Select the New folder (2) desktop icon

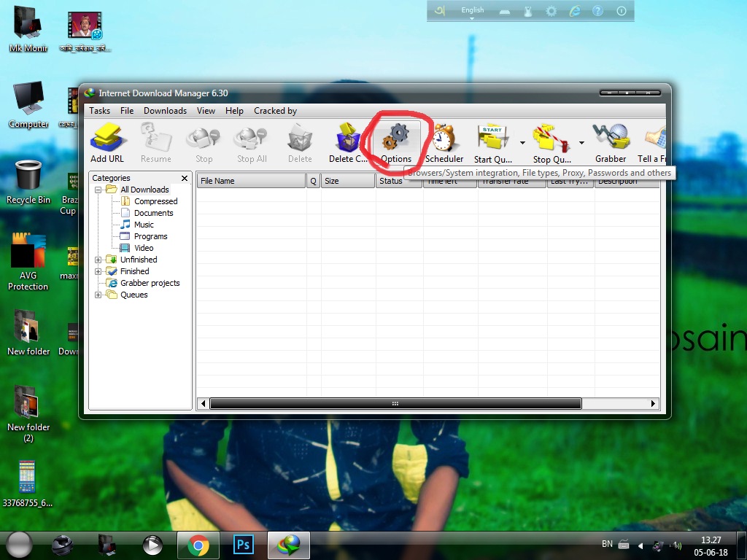[28, 413]
